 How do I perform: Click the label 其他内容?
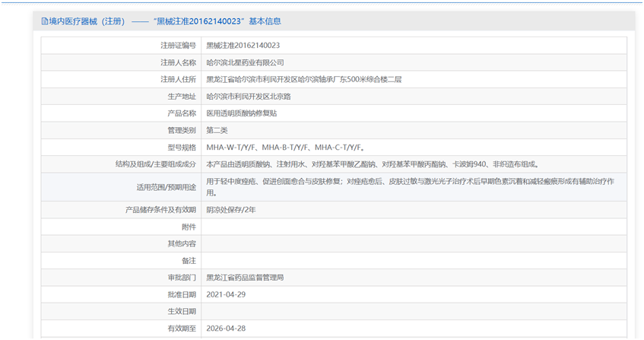[x=182, y=243]
